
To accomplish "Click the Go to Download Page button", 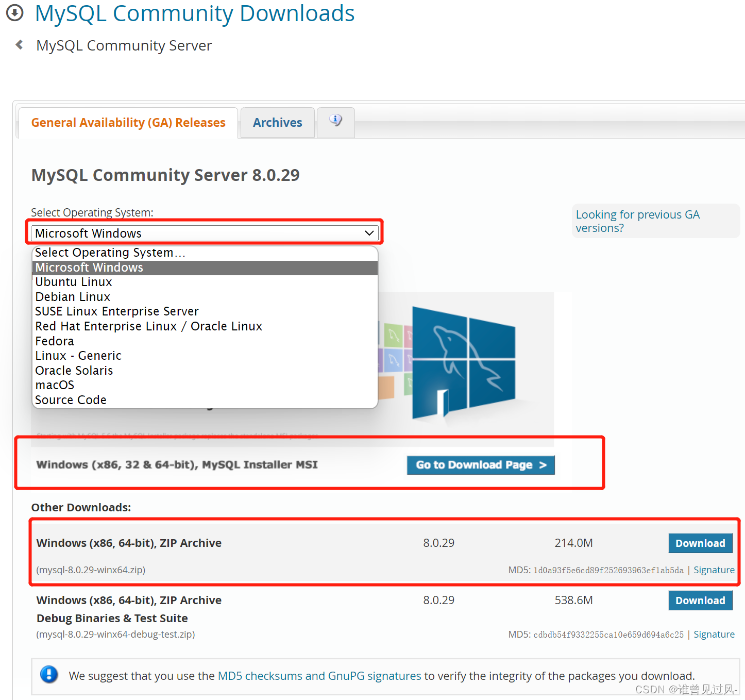I will (x=481, y=465).
